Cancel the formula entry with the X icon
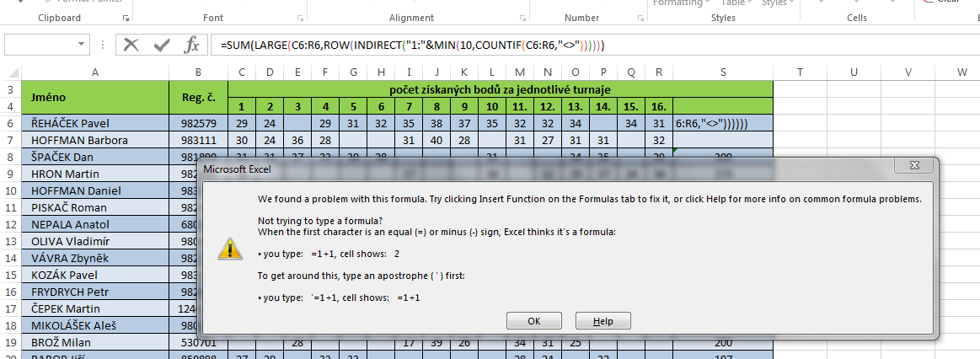The height and width of the screenshot is (359, 980). (x=131, y=45)
